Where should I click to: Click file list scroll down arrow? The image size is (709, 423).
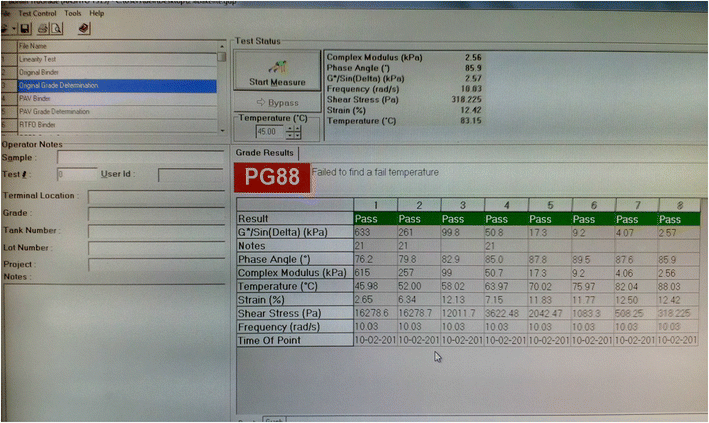click(x=222, y=131)
